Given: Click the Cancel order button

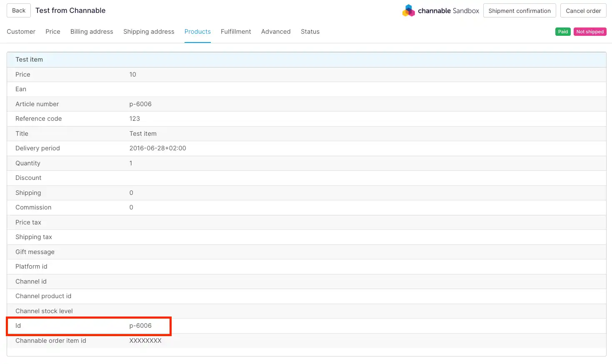Looking at the screenshot, I should [x=583, y=11].
